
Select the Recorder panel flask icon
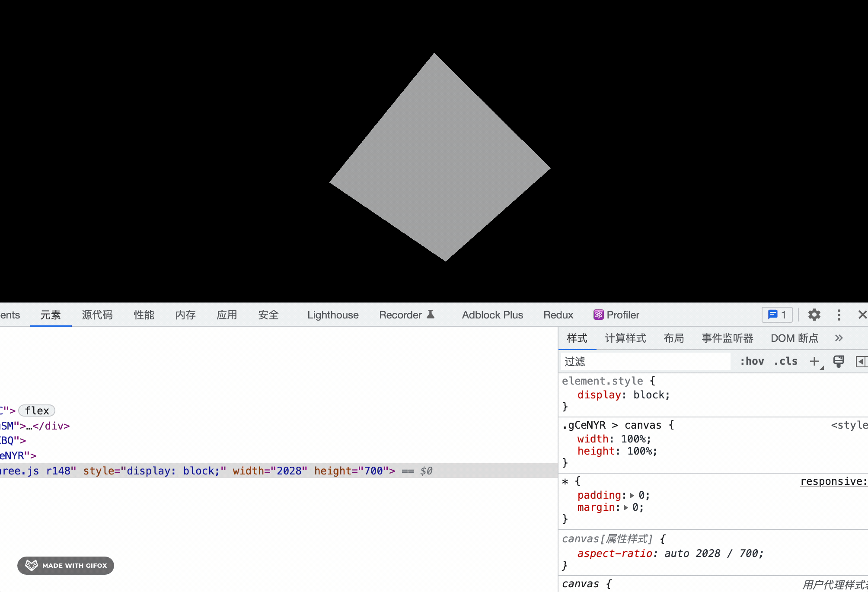tap(430, 315)
